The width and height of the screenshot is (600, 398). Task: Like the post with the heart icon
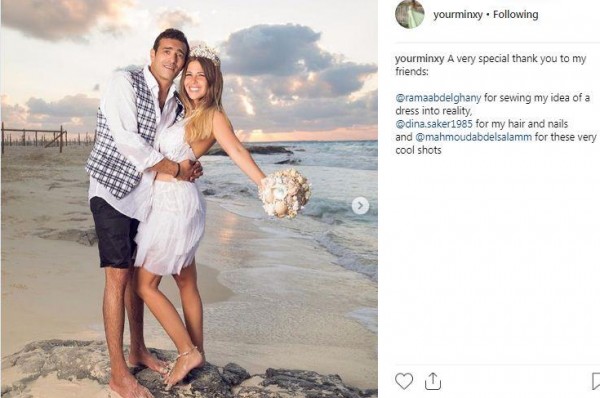pyautogui.click(x=404, y=381)
